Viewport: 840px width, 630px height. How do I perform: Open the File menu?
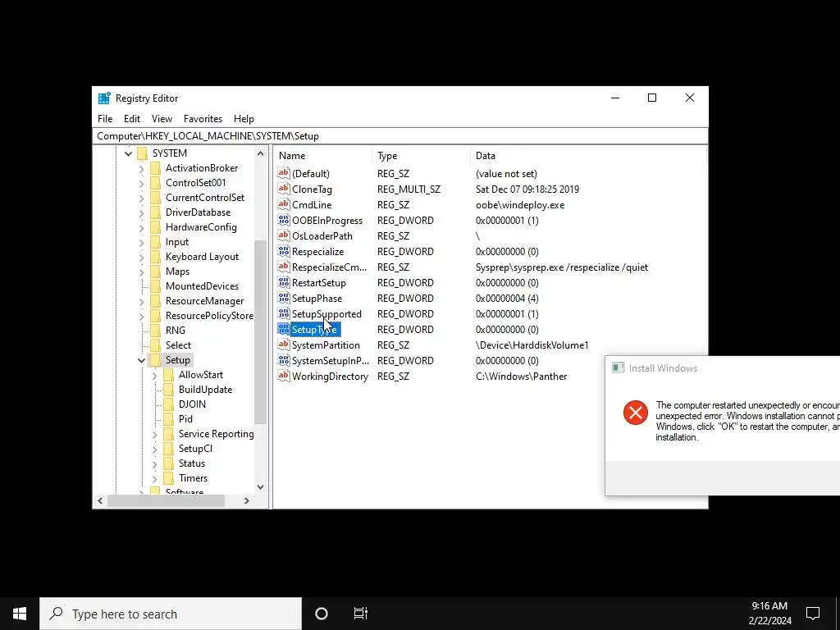pos(105,119)
